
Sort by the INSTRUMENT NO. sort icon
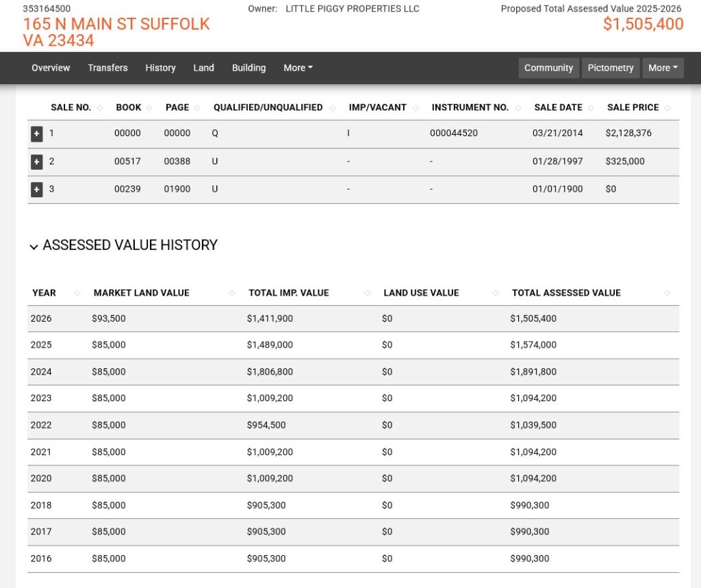518,108
